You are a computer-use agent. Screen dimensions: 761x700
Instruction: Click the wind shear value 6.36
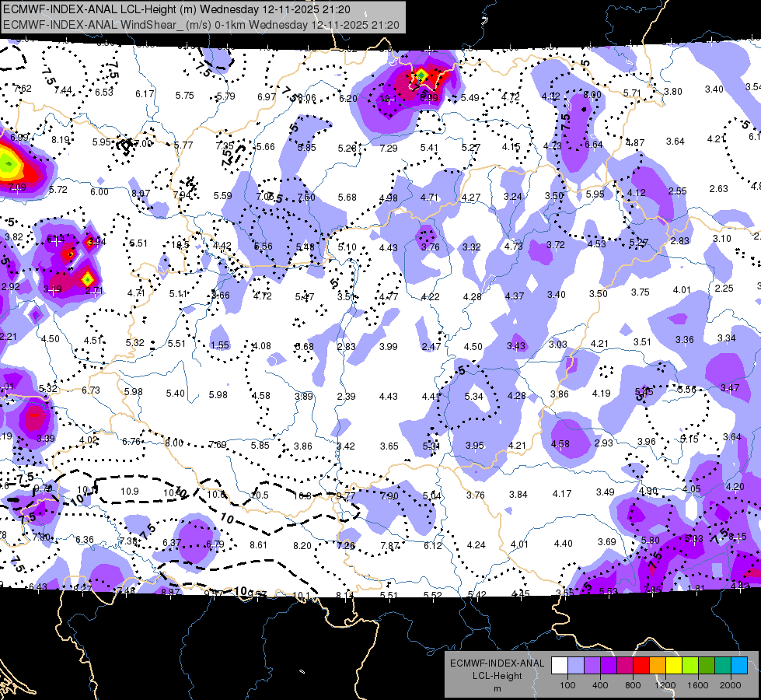tap(85, 539)
